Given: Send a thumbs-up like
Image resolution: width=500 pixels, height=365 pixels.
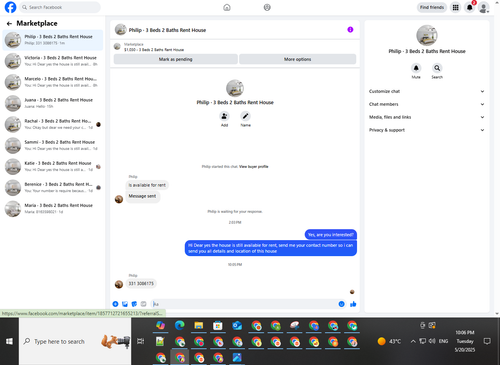Looking at the screenshot, I should pos(353,304).
